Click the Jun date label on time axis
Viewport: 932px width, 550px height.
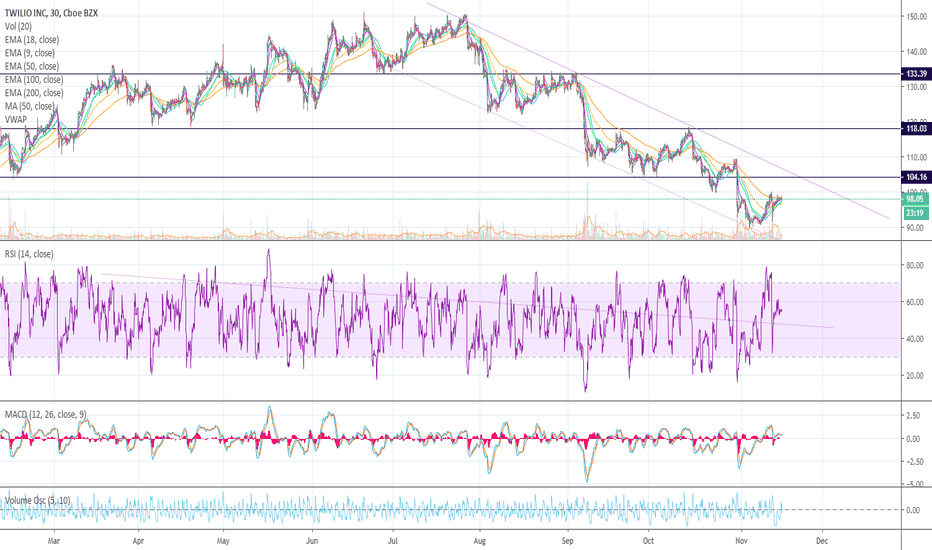click(312, 541)
